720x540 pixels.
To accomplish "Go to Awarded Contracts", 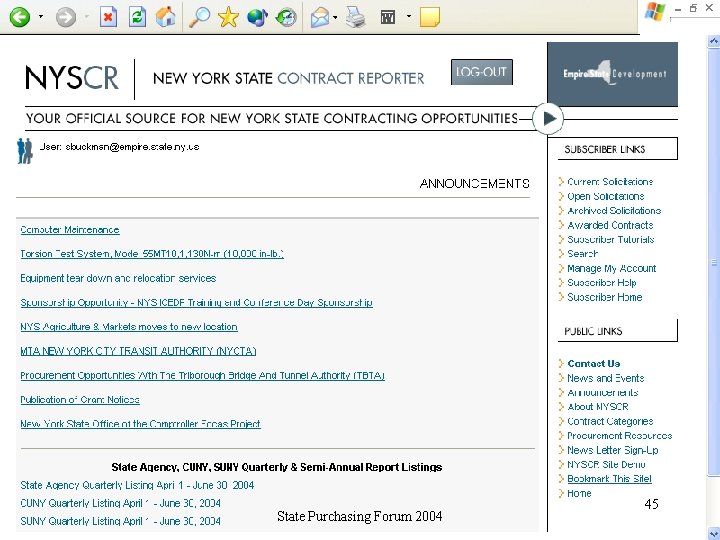I will (610, 225).
